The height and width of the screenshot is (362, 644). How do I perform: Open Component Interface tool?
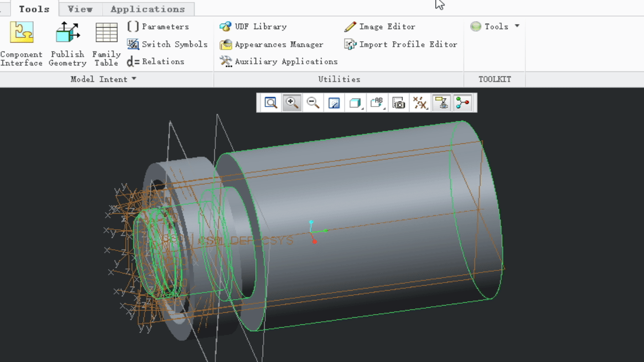22,44
